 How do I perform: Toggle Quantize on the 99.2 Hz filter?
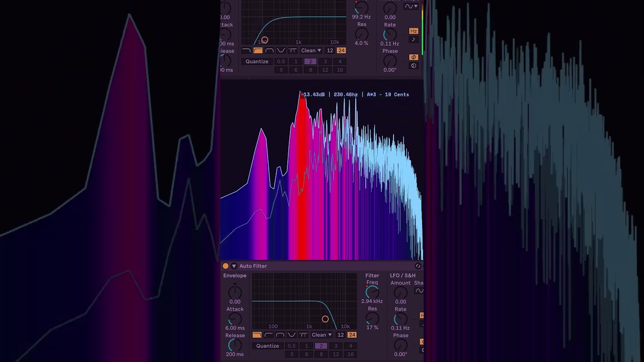tap(257, 62)
